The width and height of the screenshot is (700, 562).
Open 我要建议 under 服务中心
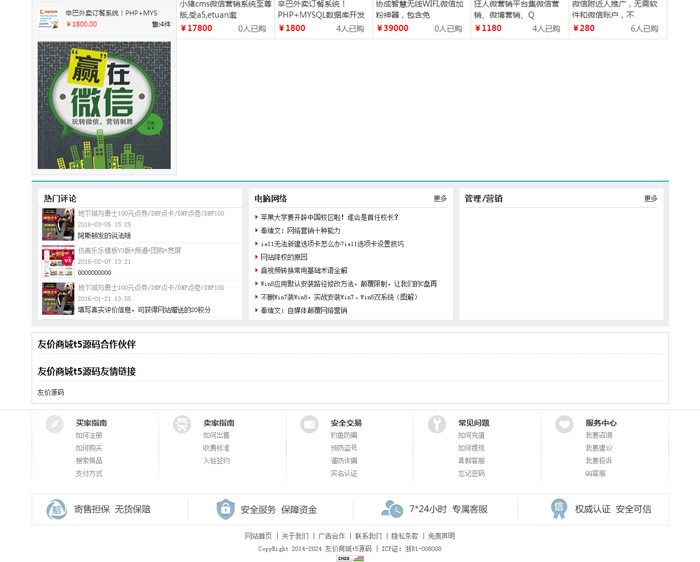(599, 448)
